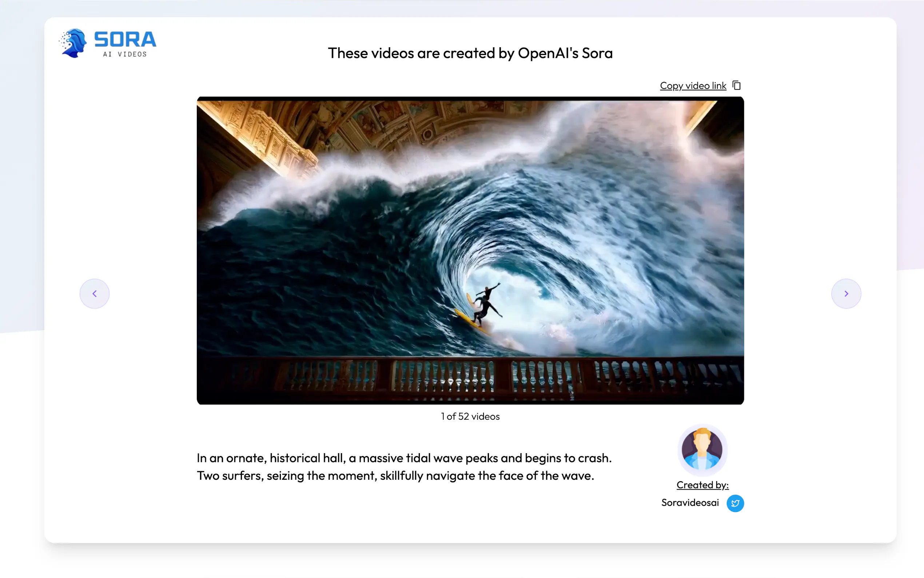Open the Created by: link
924x578 pixels.
tap(702, 485)
